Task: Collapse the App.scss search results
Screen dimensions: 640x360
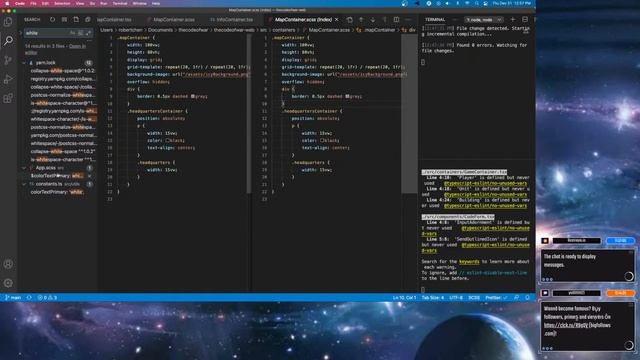Action: pyautogui.click(x=24, y=168)
